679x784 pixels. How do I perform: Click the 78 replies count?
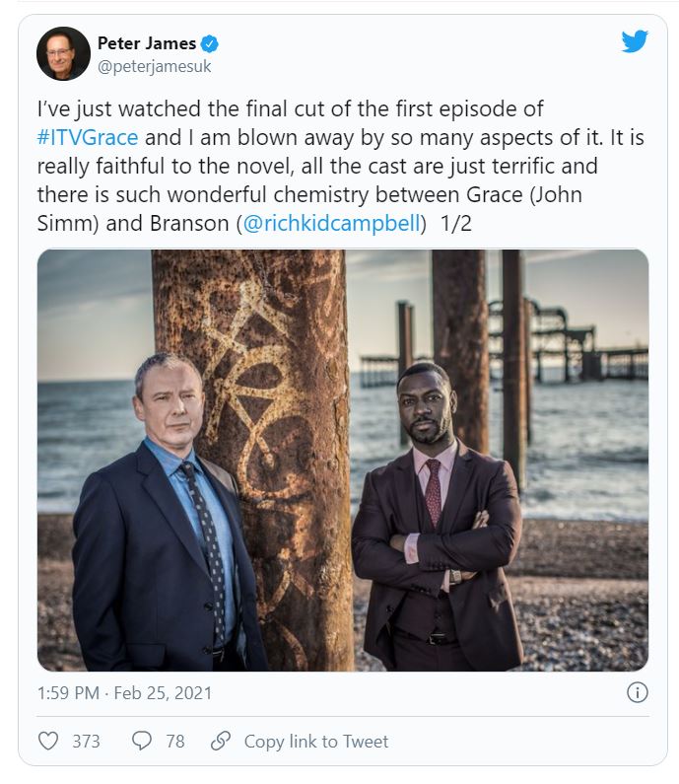coord(174,741)
